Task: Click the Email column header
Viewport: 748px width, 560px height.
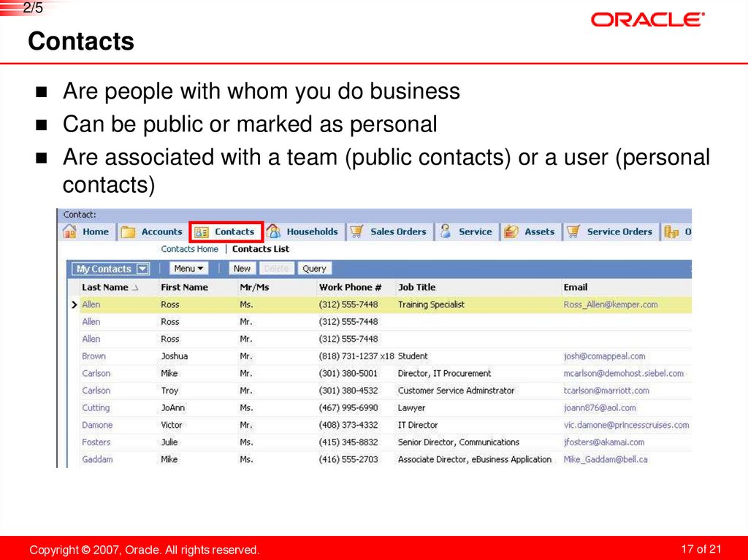Action: [x=576, y=287]
